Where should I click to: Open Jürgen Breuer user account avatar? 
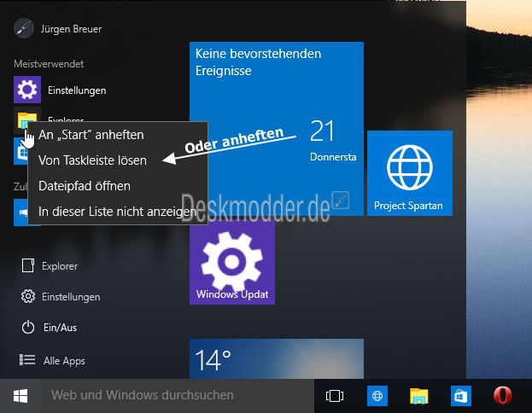tap(24, 28)
